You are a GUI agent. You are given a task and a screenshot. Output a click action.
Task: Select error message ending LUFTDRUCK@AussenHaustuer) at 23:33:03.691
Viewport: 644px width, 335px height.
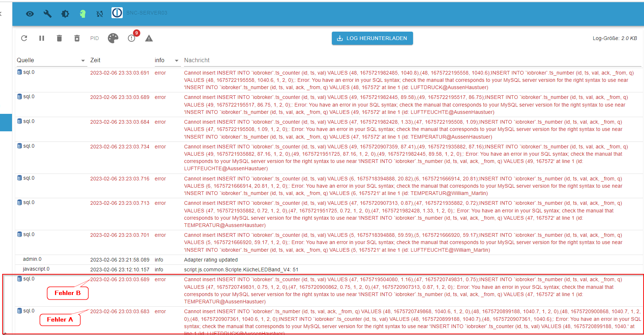(409, 80)
